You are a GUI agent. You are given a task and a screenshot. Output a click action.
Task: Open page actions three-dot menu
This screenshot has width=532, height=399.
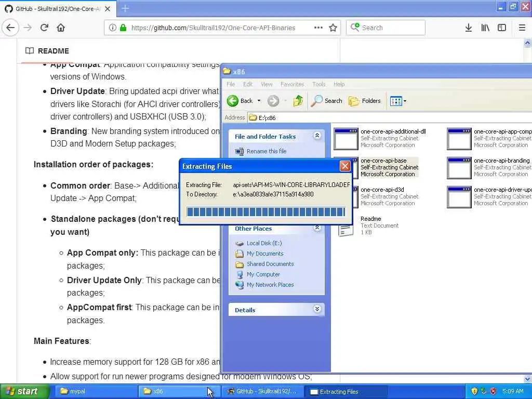tap(318, 28)
